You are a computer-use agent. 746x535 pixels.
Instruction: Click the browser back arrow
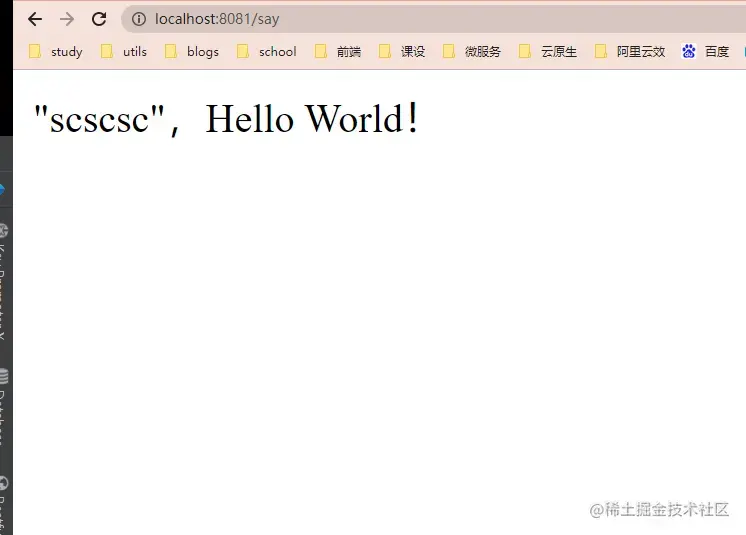[x=35, y=19]
